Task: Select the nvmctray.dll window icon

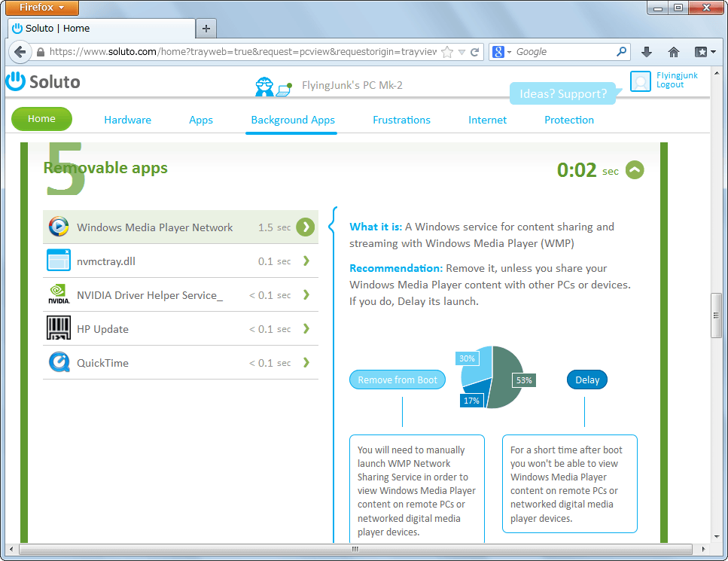Action: coord(59,261)
